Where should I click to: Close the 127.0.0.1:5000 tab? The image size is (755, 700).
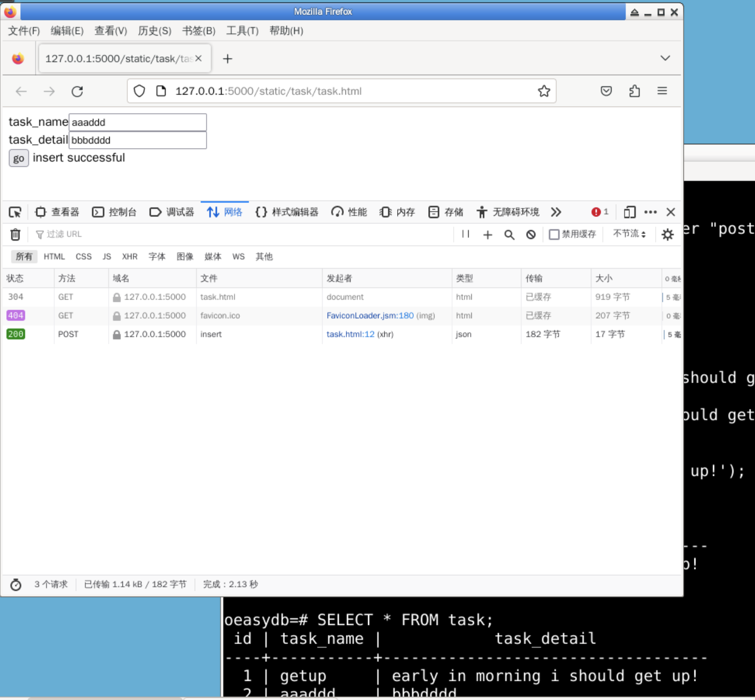tap(198, 59)
